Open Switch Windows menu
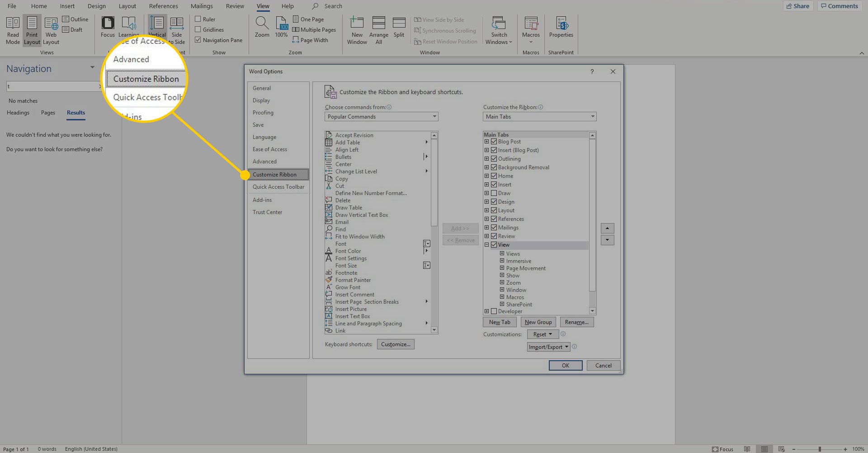 (x=499, y=30)
